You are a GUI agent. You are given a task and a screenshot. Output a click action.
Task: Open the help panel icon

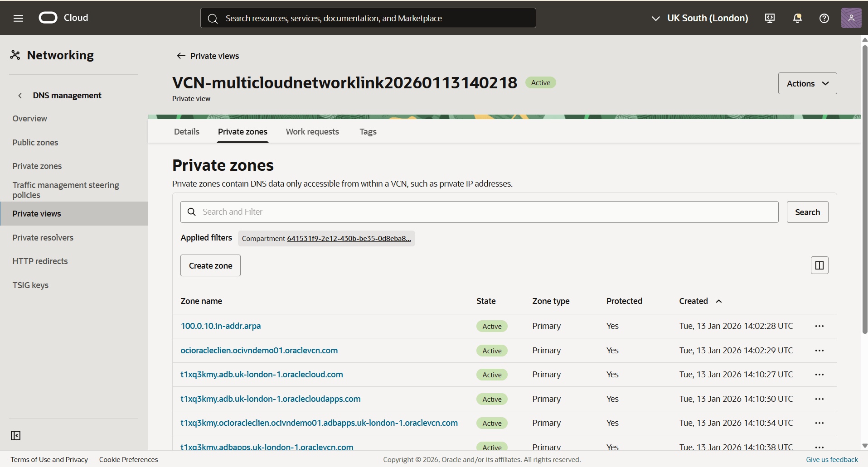(x=824, y=18)
